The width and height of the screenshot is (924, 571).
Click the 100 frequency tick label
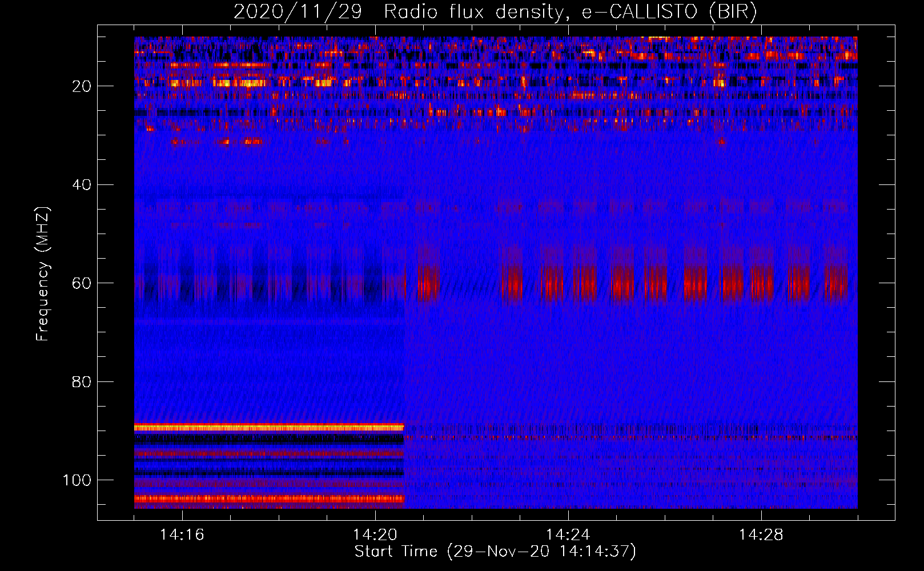coord(77,480)
